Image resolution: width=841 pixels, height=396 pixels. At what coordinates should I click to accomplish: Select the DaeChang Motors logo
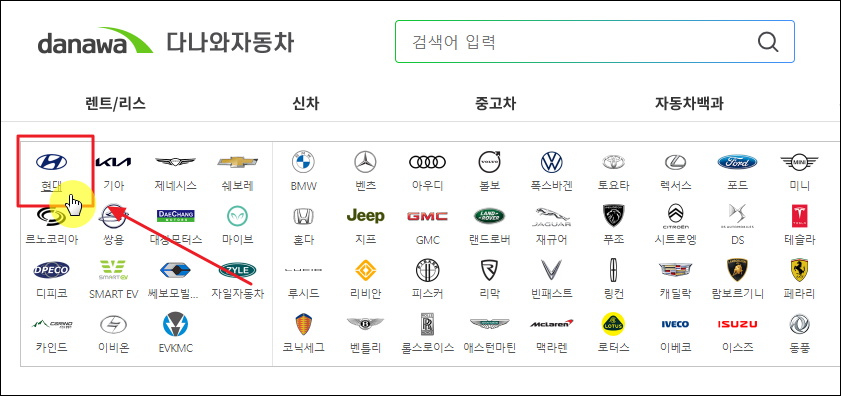coord(175,216)
